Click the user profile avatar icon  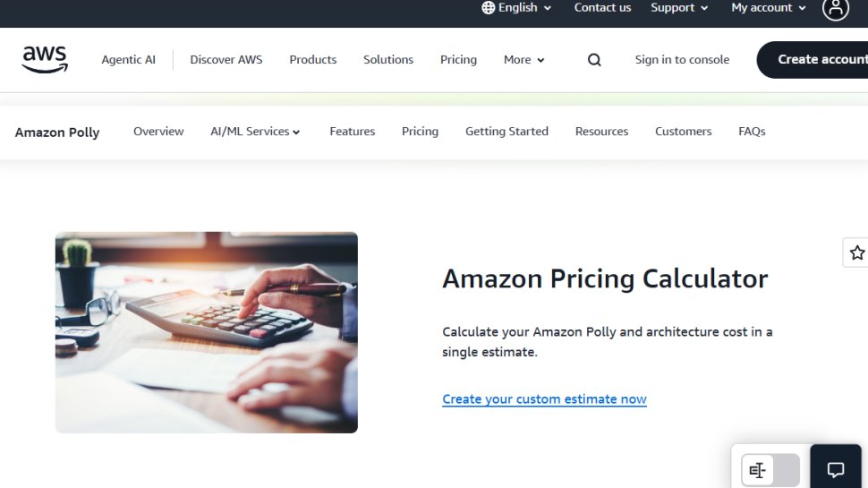(x=835, y=9)
